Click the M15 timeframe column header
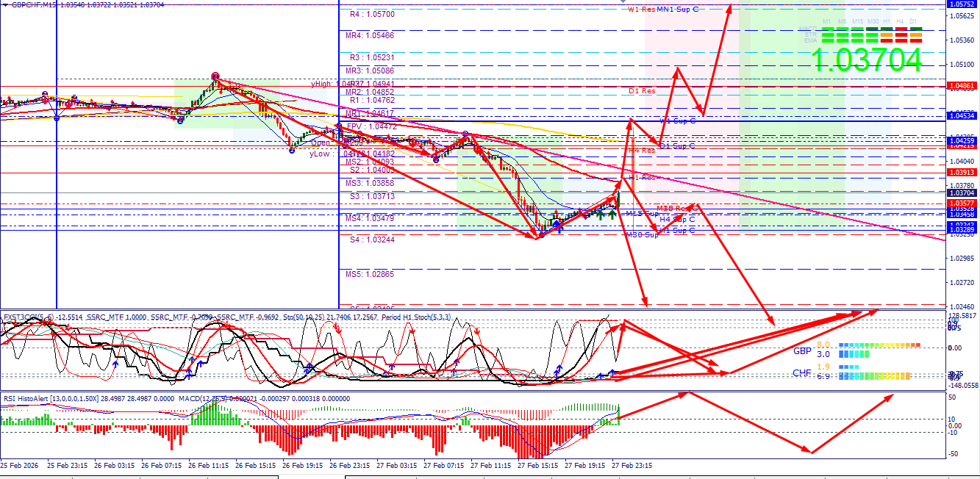The height and width of the screenshot is (479, 980). 857,21
